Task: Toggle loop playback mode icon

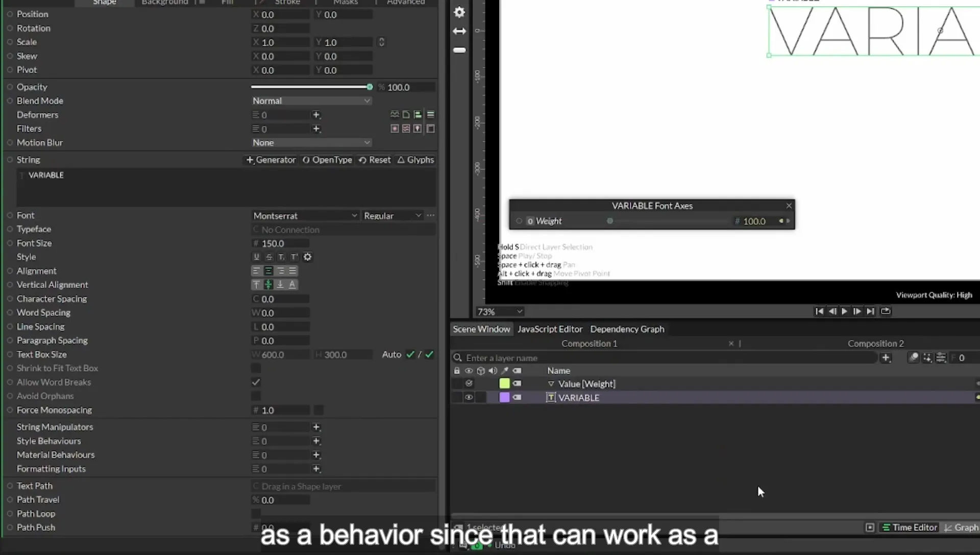Action: pyautogui.click(x=886, y=311)
